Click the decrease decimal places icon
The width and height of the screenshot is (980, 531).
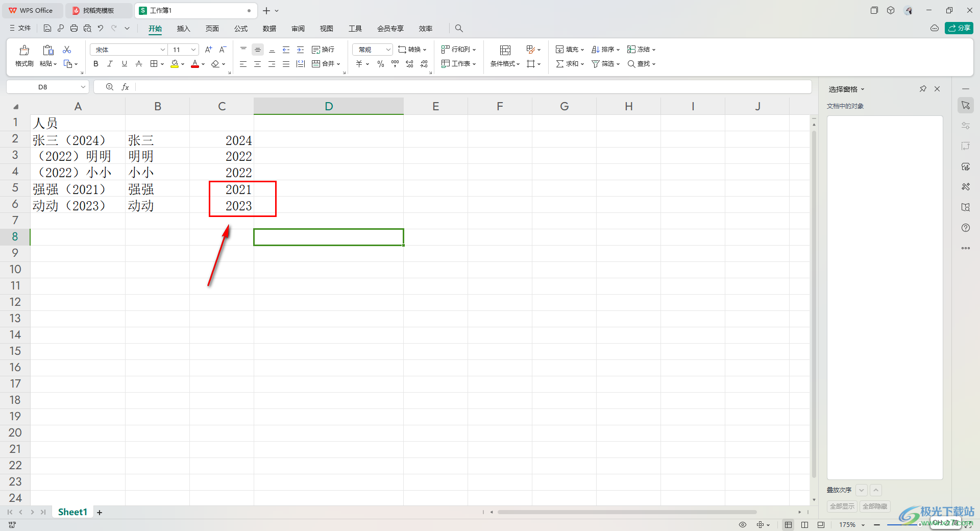coord(424,64)
